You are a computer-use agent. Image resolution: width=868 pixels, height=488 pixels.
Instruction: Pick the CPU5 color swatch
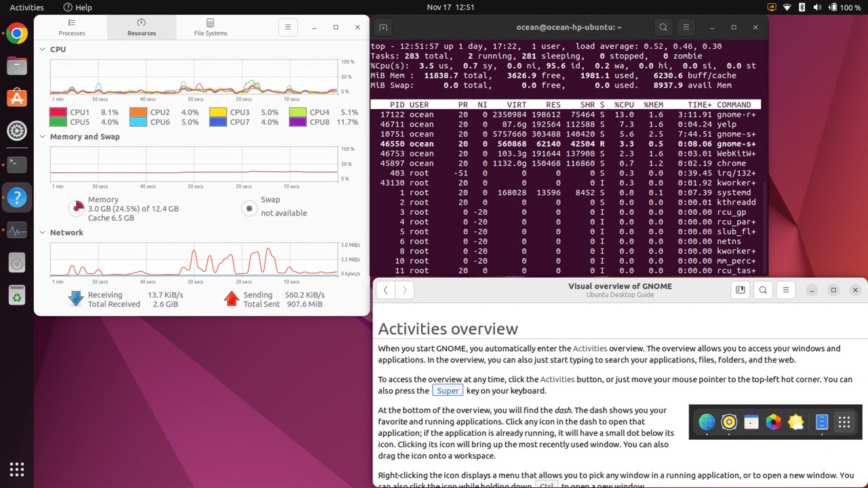58,122
